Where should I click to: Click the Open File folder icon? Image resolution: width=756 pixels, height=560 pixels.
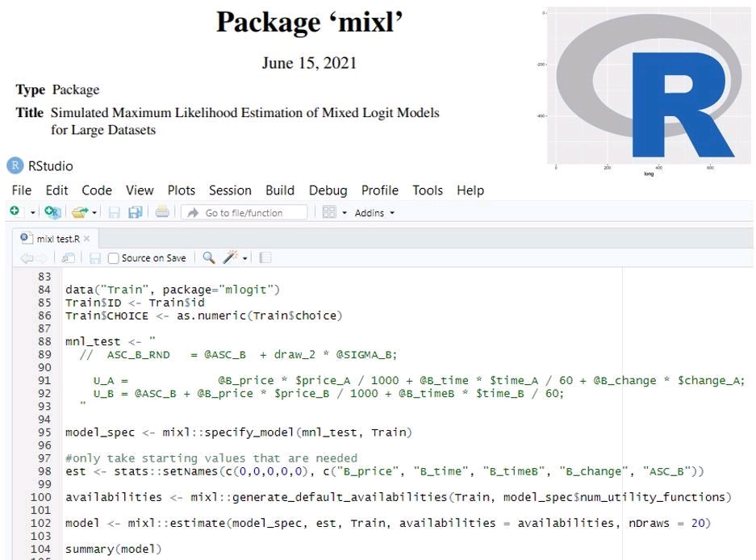[x=80, y=212]
